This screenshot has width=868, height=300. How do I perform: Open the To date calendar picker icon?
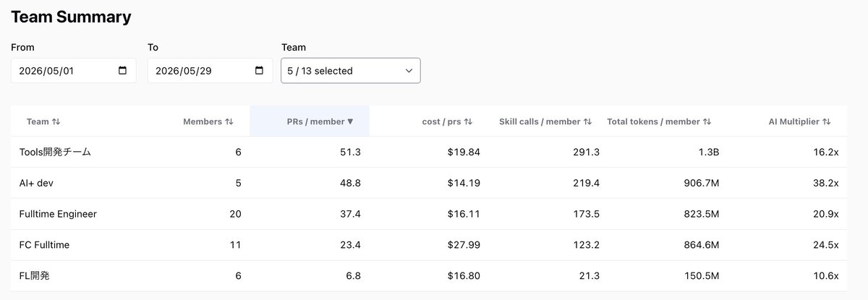[259, 71]
